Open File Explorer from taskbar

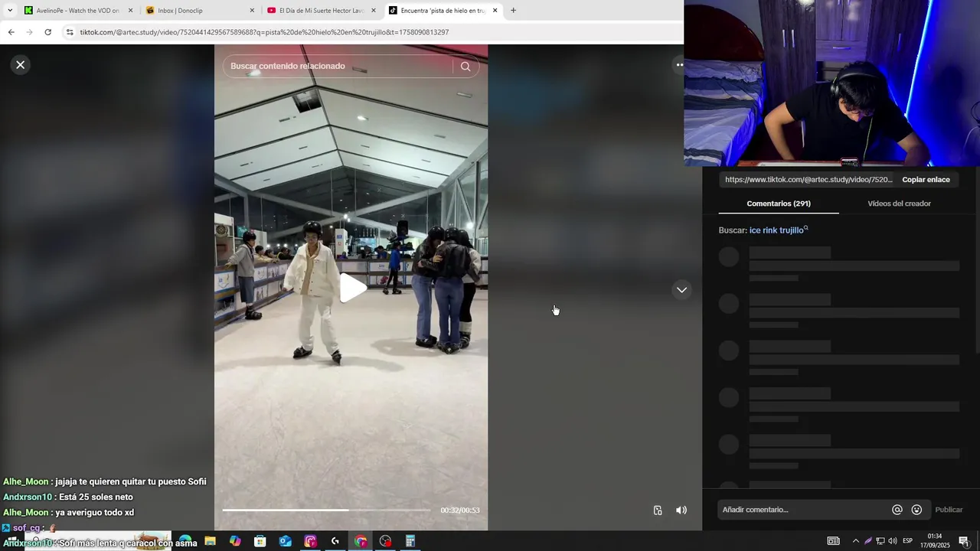210,541
